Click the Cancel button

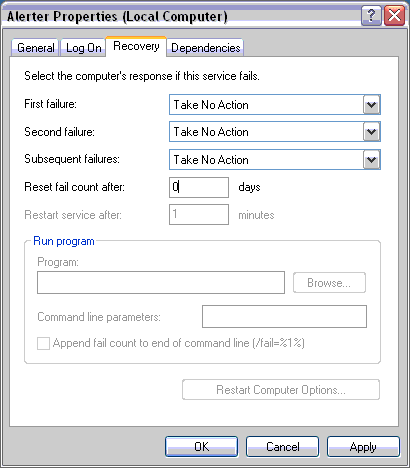tap(283, 447)
